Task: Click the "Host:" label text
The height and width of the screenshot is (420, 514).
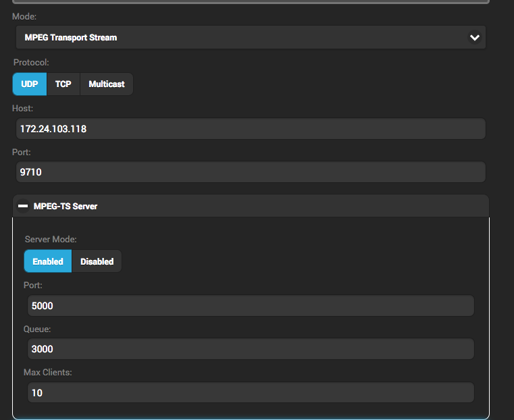Action: 23,108
